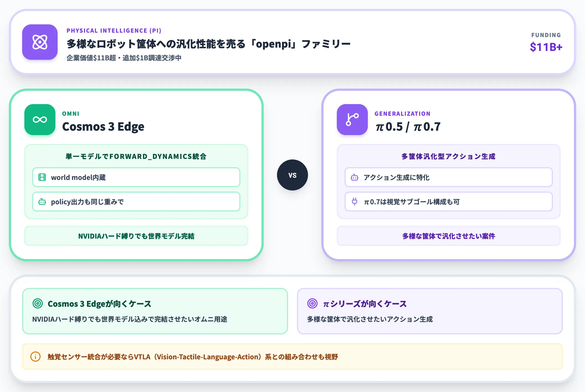Screen dimensions: 585x392
Task: Click the Cosmos 3 Edge card title
Action: [103, 127]
